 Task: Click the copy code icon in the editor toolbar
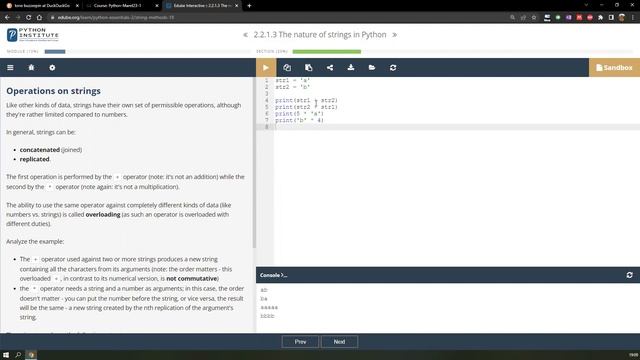(x=287, y=68)
